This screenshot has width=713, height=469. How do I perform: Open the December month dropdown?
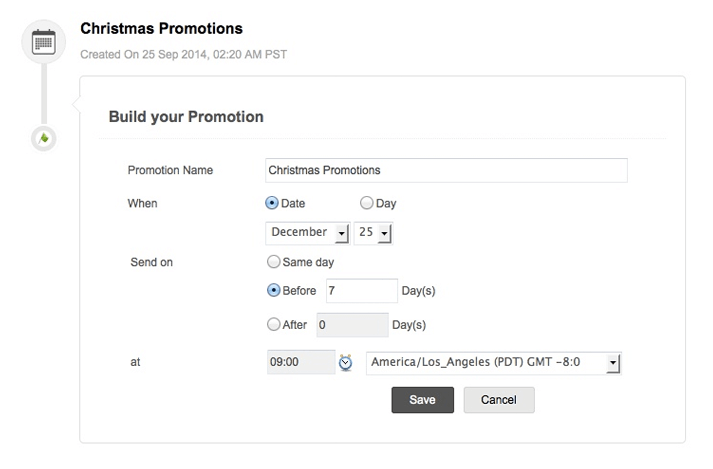click(308, 233)
